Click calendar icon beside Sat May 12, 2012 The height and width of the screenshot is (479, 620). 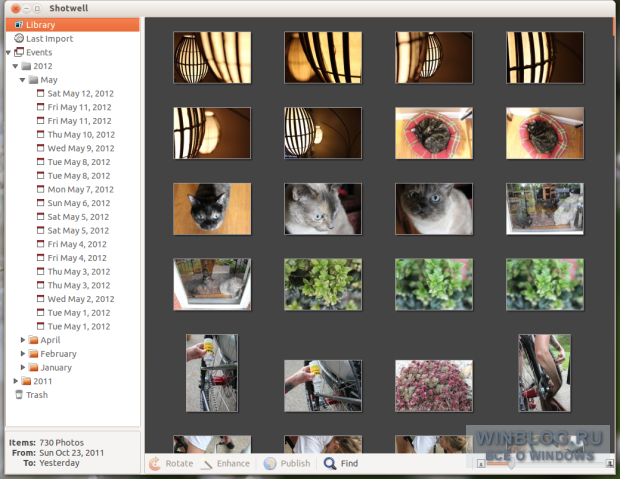[40, 93]
